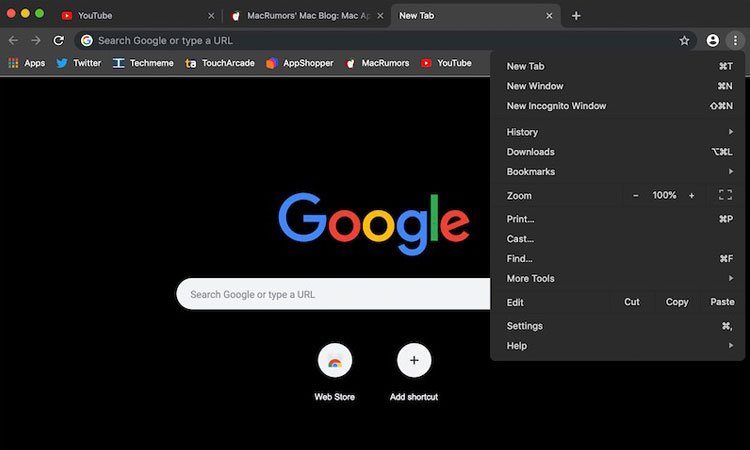Open a new tab with plus button
This screenshot has width=750, height=450.
[x=576, y=16]
